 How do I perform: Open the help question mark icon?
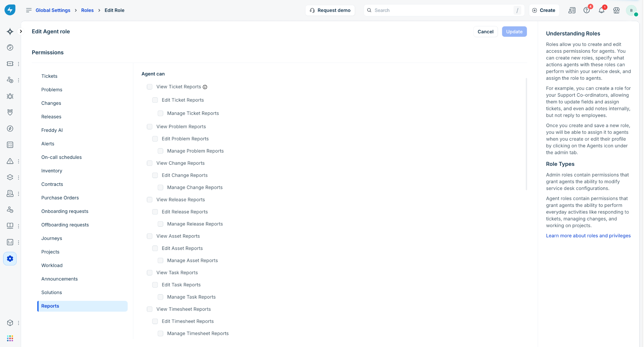(x=586, y=10)
